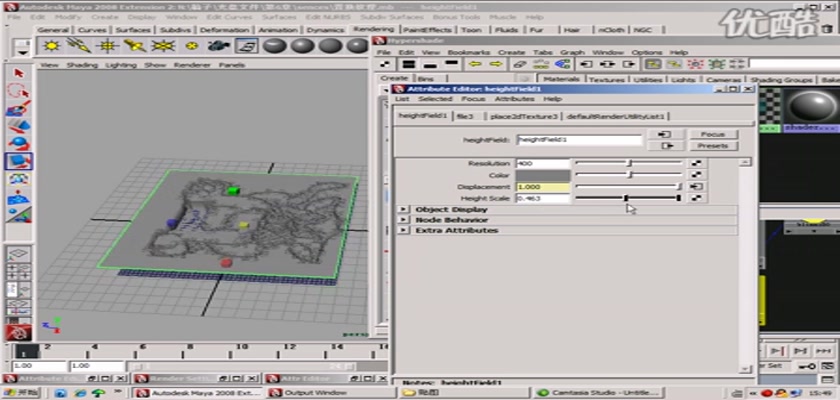
Task: Click the gray Color swatch
Action: coord(542,175)
